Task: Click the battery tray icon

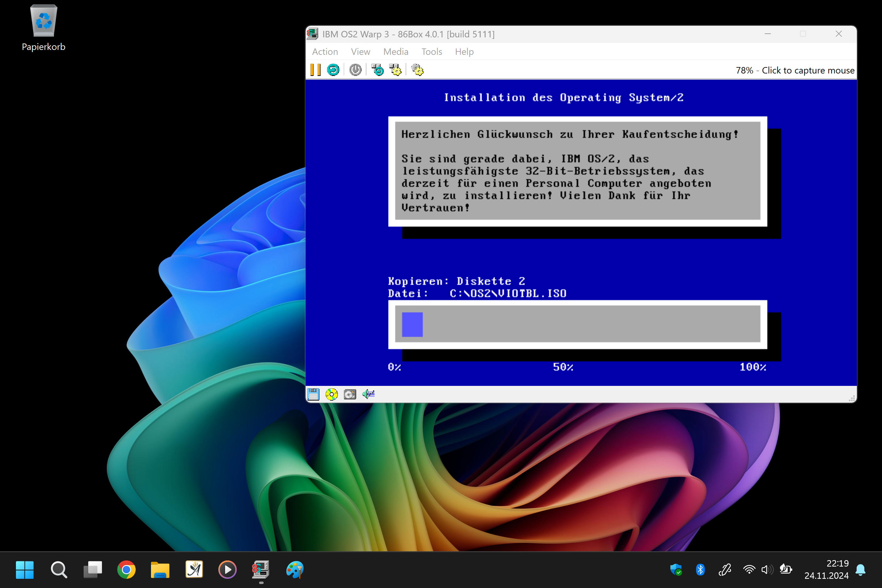Action: pos(786,570)
